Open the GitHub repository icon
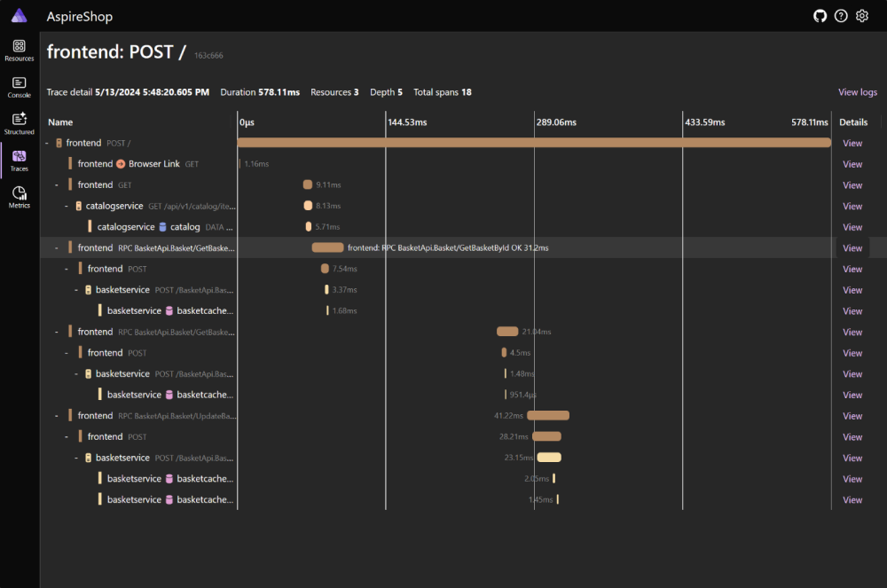This screenshot has height=588, width=887. click(820, 16)
